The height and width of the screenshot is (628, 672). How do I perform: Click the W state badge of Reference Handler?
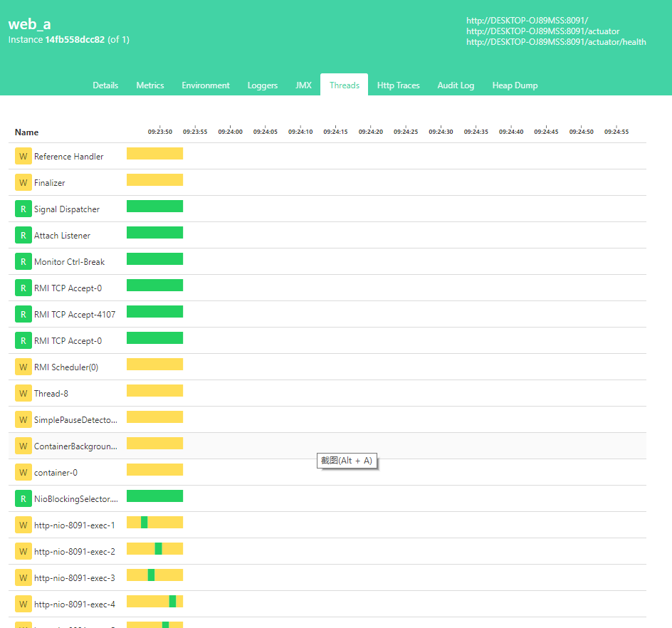pyautogui.click(x=23, y=157)
